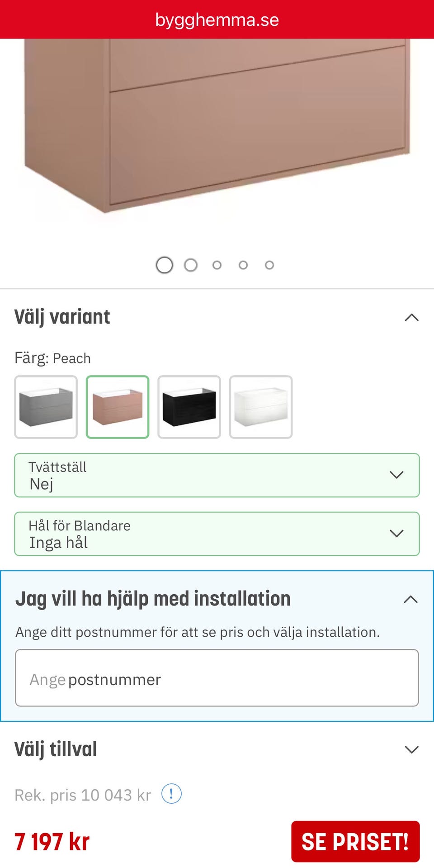
Task: Choose the black color variant
Action: coord(189,407)
